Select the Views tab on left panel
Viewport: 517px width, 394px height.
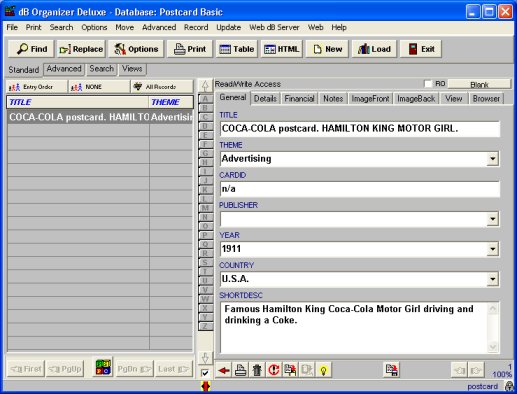pos(132,69)
